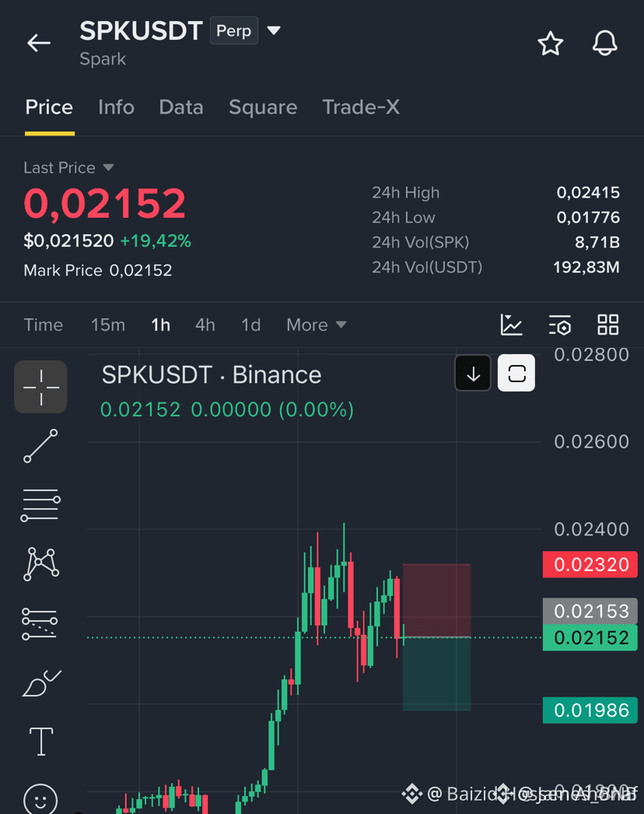The image size is (644, 814).
Task: Expand the More intervals dropdown
Action: point(316,325)
